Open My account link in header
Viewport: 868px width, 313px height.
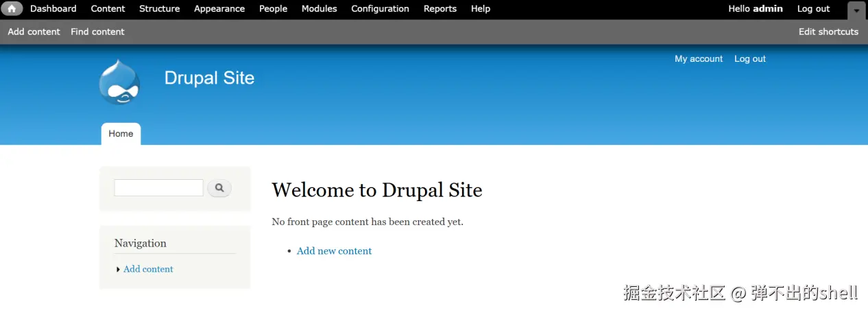click(x=699, y=59)
